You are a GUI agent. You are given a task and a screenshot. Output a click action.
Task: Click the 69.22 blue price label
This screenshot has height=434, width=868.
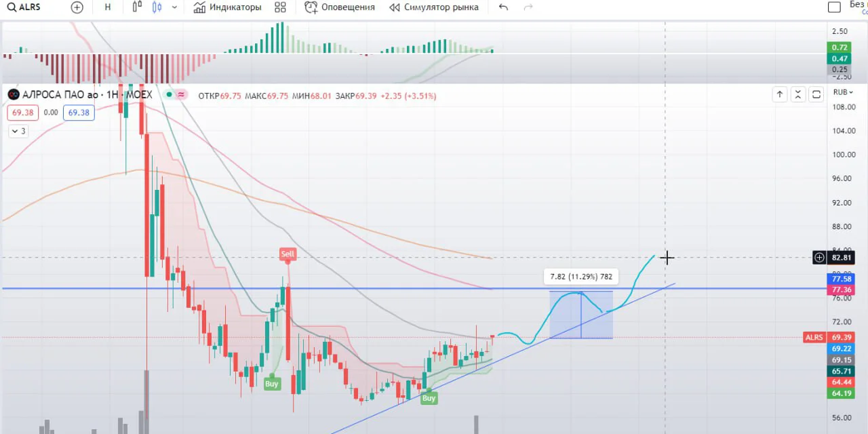(x=841, y=349)
